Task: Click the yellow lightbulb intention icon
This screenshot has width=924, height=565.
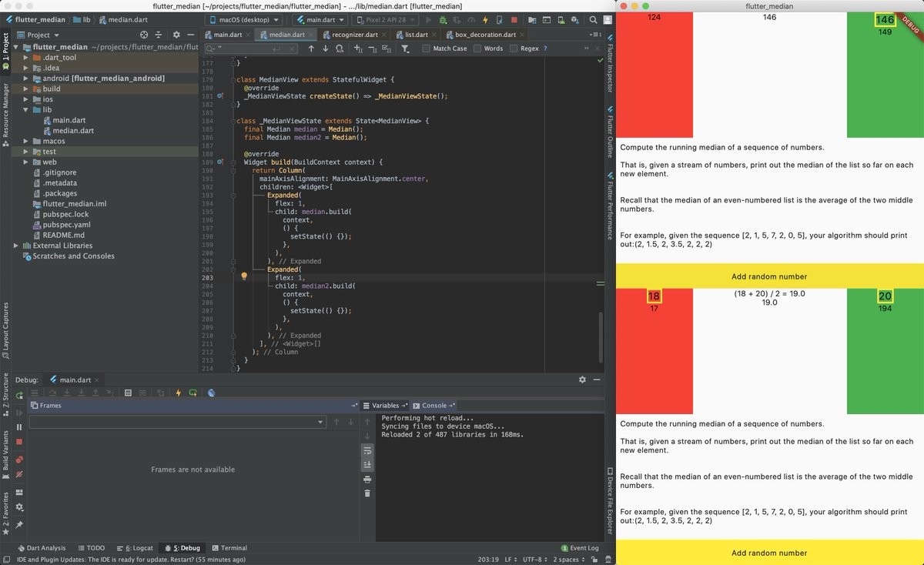Action: tap(244, 276)
